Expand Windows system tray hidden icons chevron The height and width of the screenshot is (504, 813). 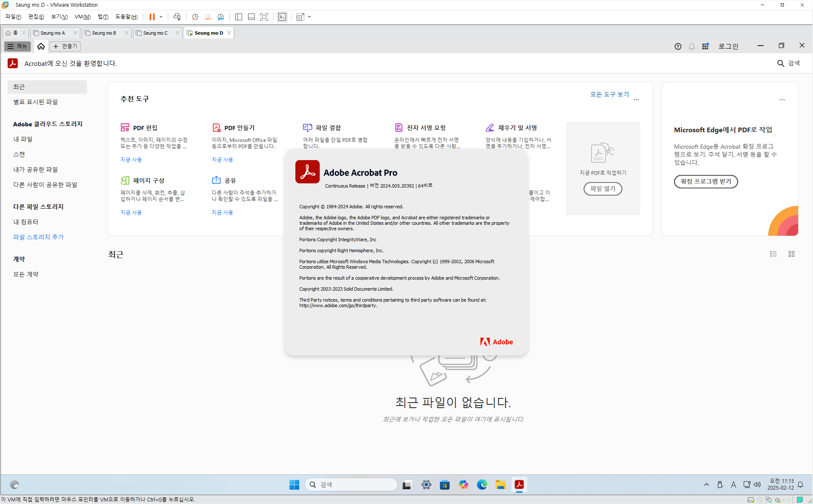[x=706, y=485]
